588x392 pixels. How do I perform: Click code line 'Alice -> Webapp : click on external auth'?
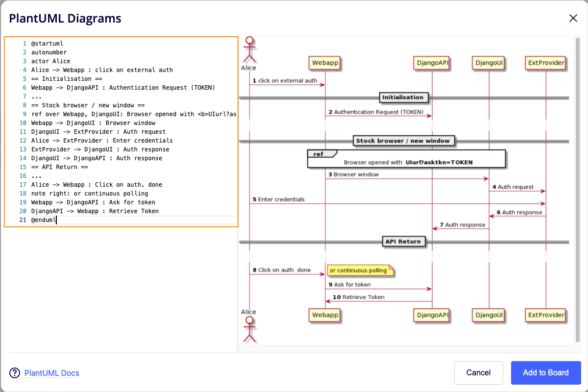[x=102, y=70]
